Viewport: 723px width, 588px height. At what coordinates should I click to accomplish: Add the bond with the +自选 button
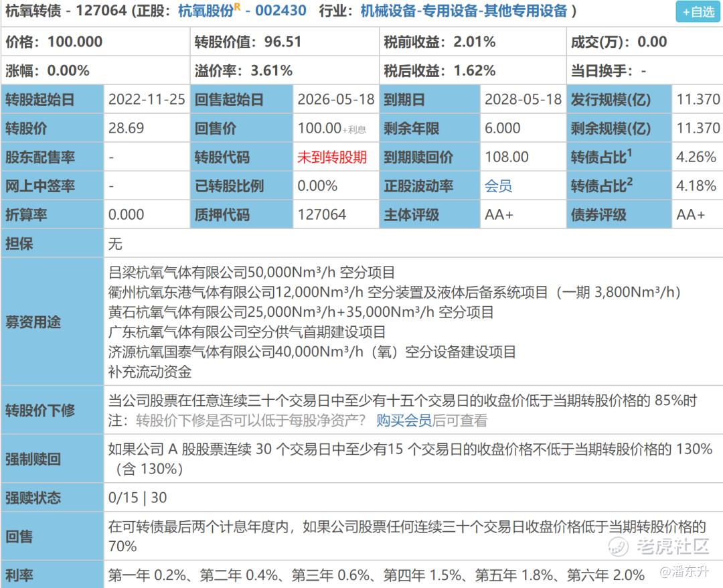point(698,11)
